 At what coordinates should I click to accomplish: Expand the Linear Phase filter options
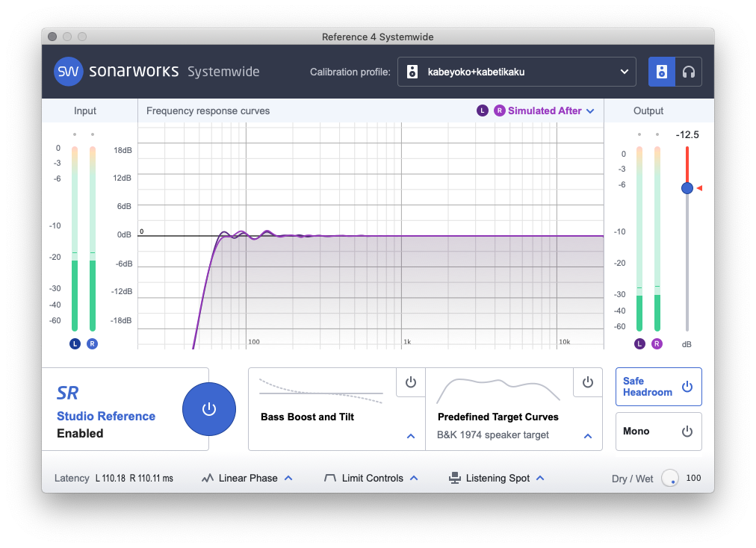288,478
